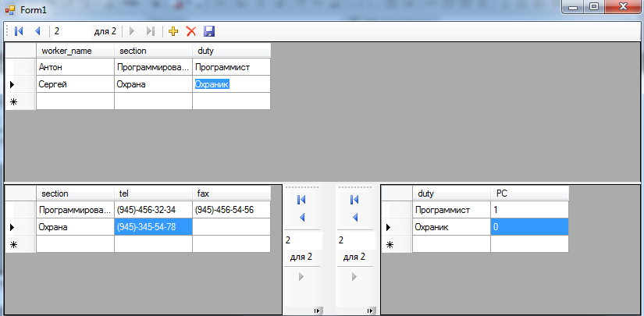This screenshot has width=644, height=316.
Task: Select Охрана cell in bottom-left grid
Action: [75, 227]
